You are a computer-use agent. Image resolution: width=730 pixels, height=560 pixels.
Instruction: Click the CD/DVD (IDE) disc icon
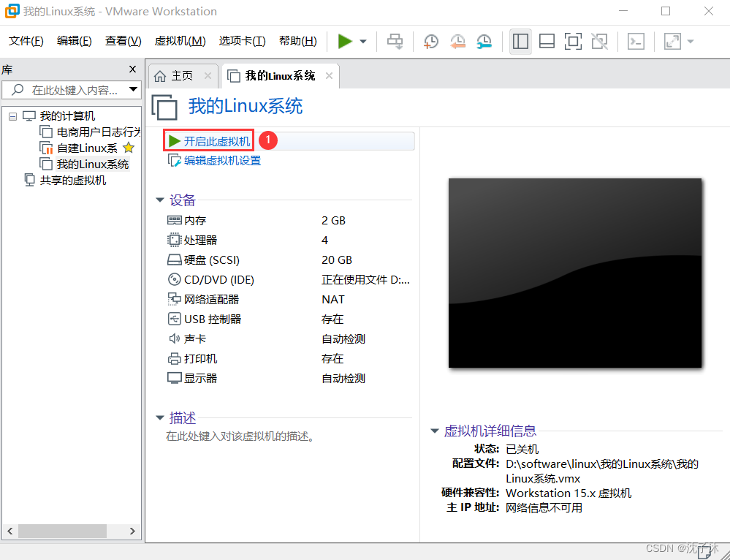tap(174, 279)
